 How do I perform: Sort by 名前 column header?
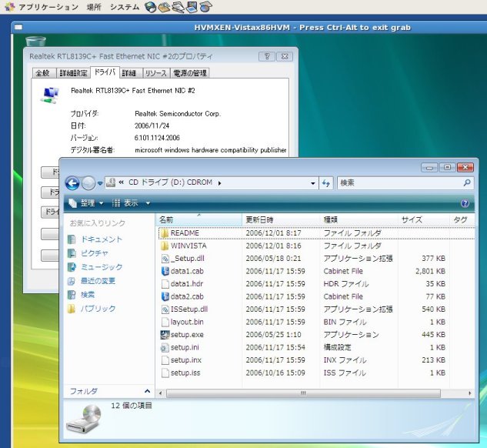pos(198,219)
